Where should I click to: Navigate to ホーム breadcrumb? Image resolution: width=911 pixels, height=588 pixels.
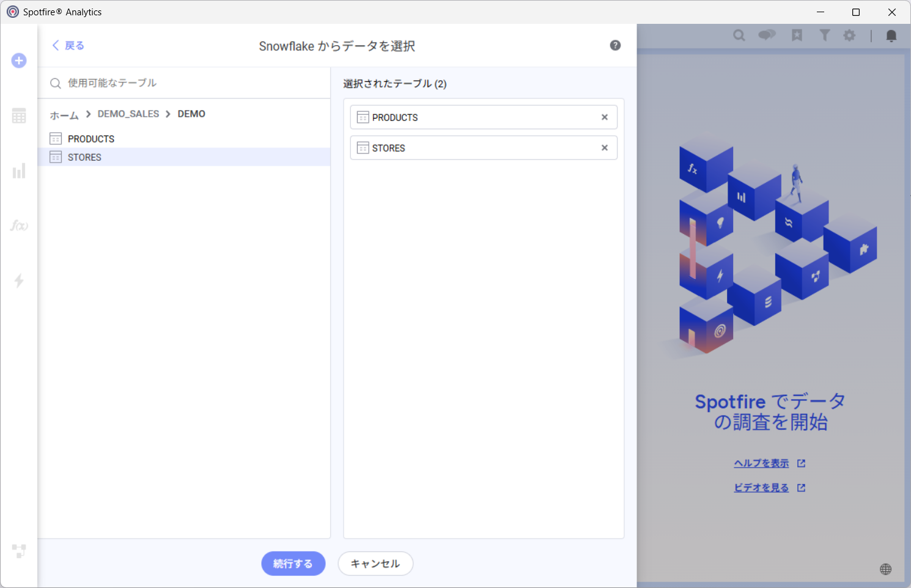pos(64,115)
